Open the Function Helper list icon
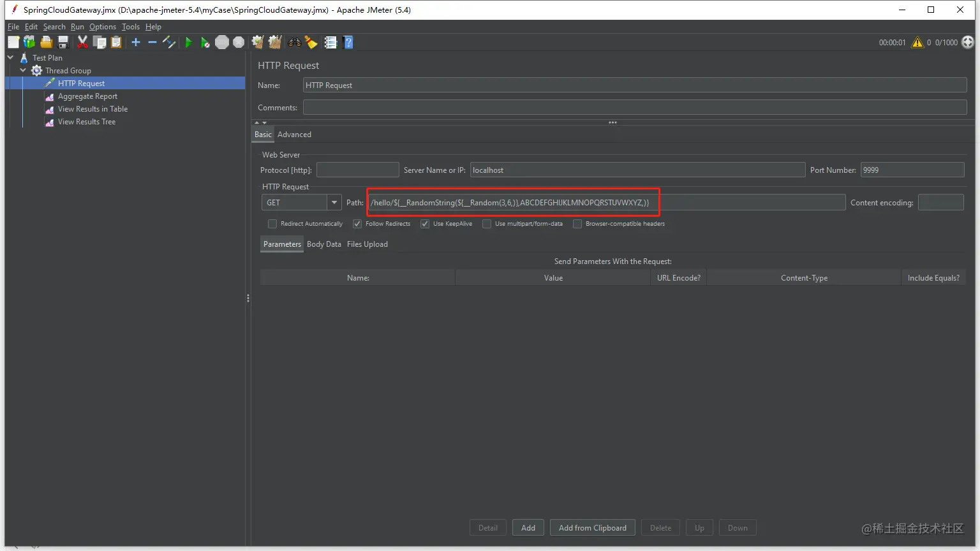The height and width of the screenshot is (551, 980). point(330,42)
